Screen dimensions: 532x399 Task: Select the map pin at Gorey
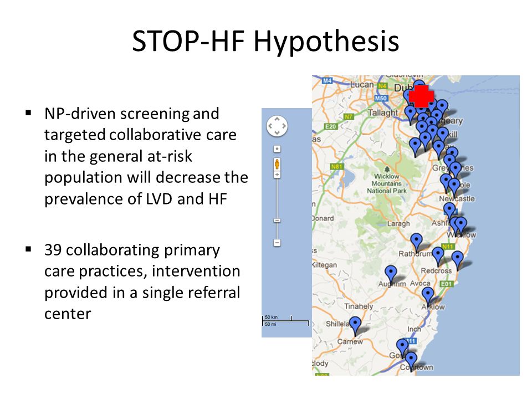(x=402, y=348)
